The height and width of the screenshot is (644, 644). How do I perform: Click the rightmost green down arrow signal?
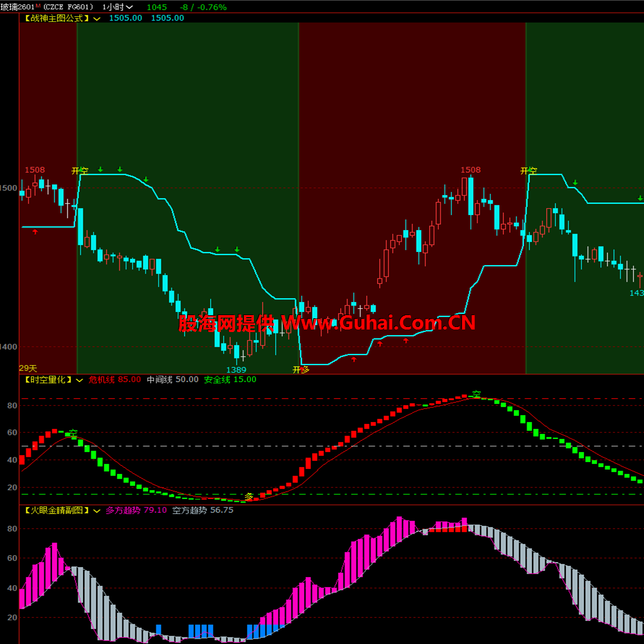640,198
